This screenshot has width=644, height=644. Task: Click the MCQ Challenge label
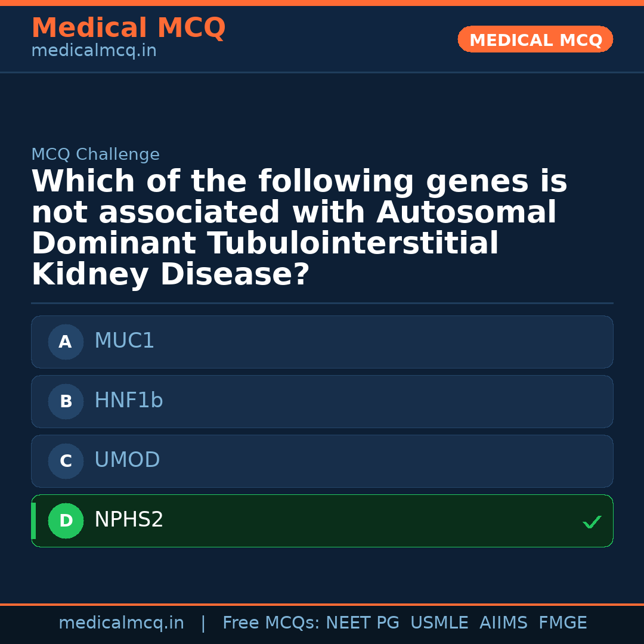click(x=95, y=154)
